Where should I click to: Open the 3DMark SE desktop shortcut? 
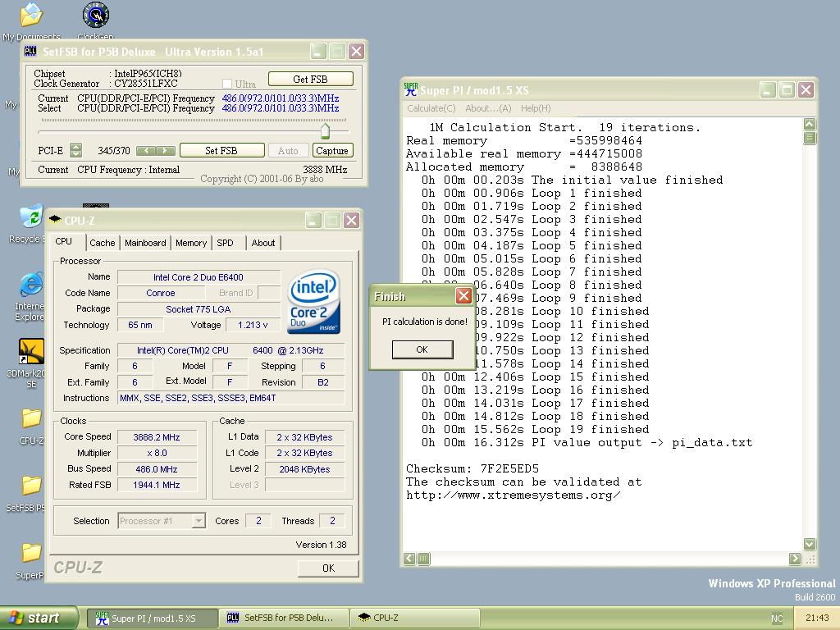tap(31, 351)
